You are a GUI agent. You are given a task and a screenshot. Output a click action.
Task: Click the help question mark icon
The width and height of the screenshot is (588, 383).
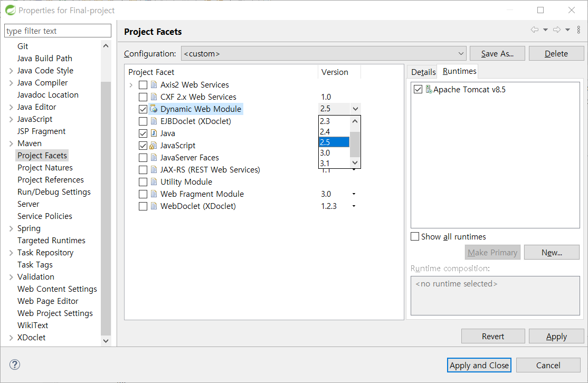point(15,365)
